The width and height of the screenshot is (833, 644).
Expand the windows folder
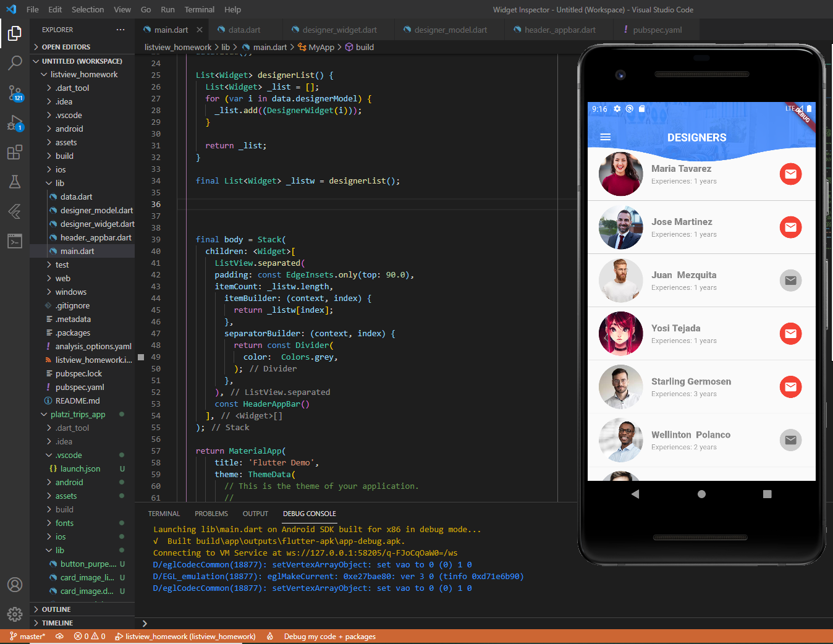pyautogui.click(x=82, y=292)
